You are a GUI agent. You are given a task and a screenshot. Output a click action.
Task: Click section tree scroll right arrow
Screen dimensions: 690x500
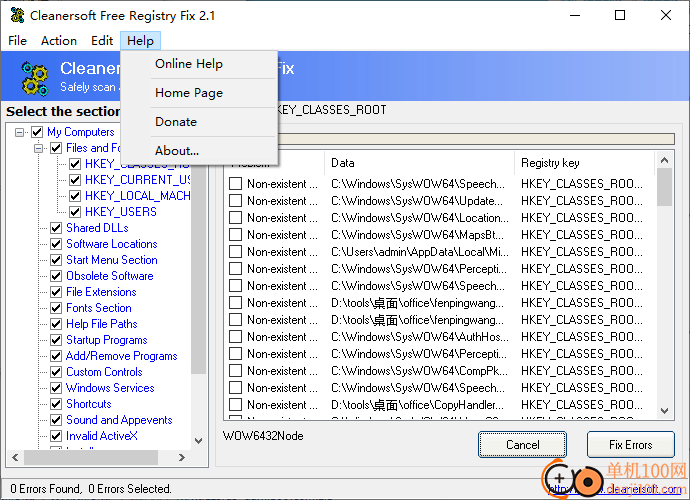coord(182,457)
